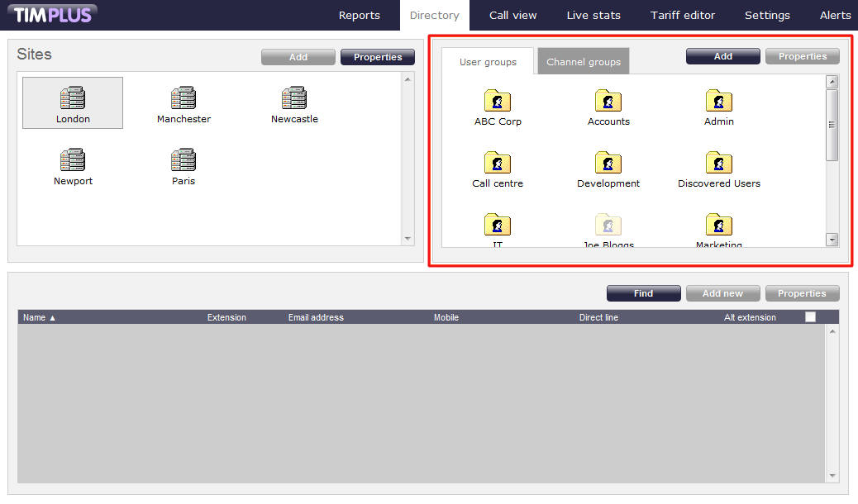Image resolution: width=858 pixels, height=504 pixels.
Task: Click the Sites Properties button
Action: point(378,57)
